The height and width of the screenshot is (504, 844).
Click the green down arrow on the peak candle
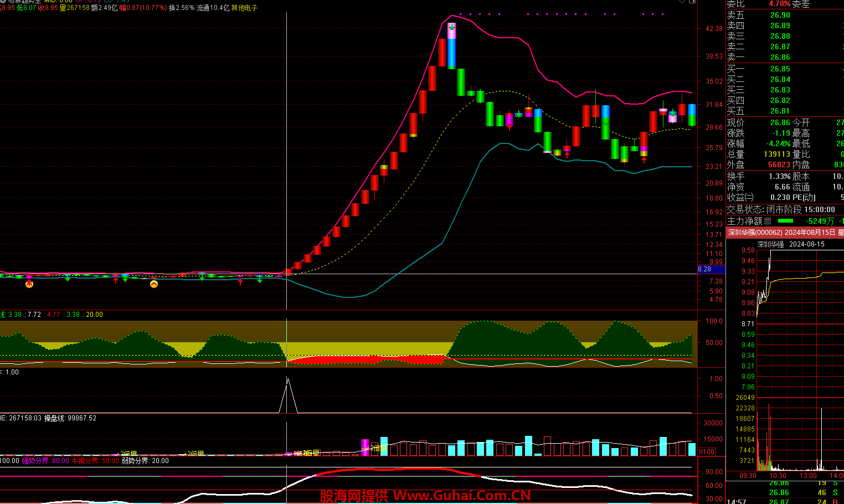coord(452,27)
